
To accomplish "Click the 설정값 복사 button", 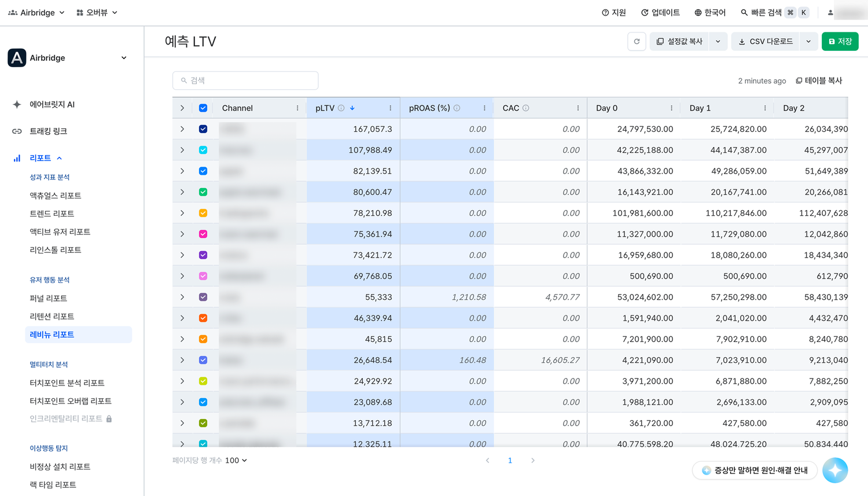I will (679, 42).
